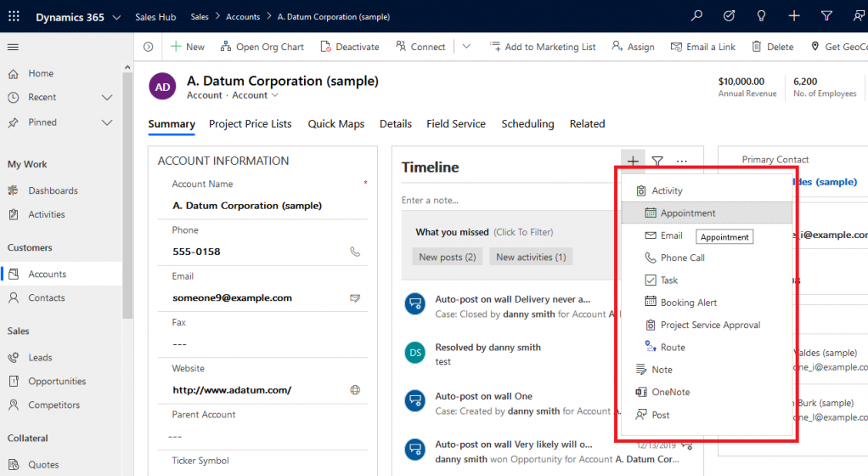868x476 pixels.
Task: Click Assign in the command bar
Action: 633,47
